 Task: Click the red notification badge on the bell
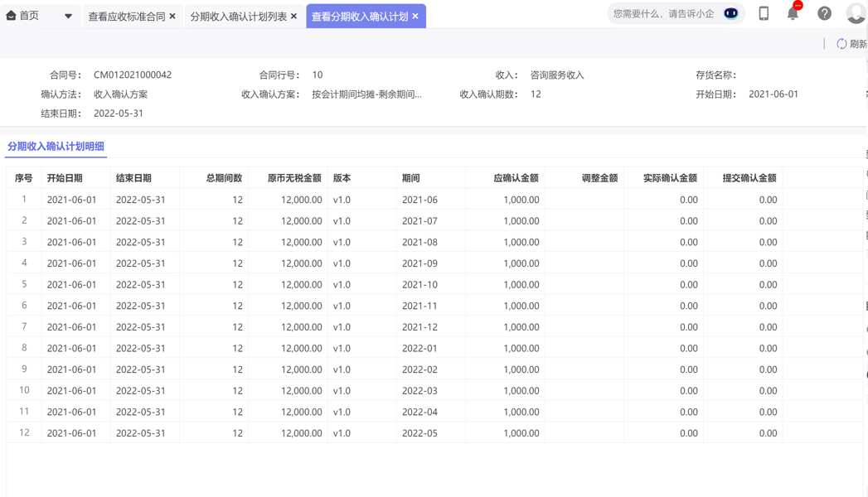pyautogui.click(x=798, y=7)
